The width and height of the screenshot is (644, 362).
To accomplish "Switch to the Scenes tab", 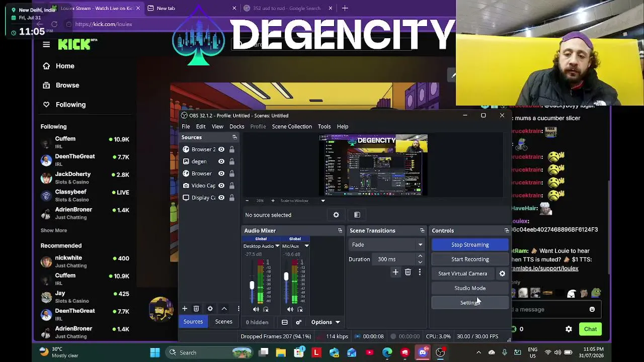I will pos(224,322).
